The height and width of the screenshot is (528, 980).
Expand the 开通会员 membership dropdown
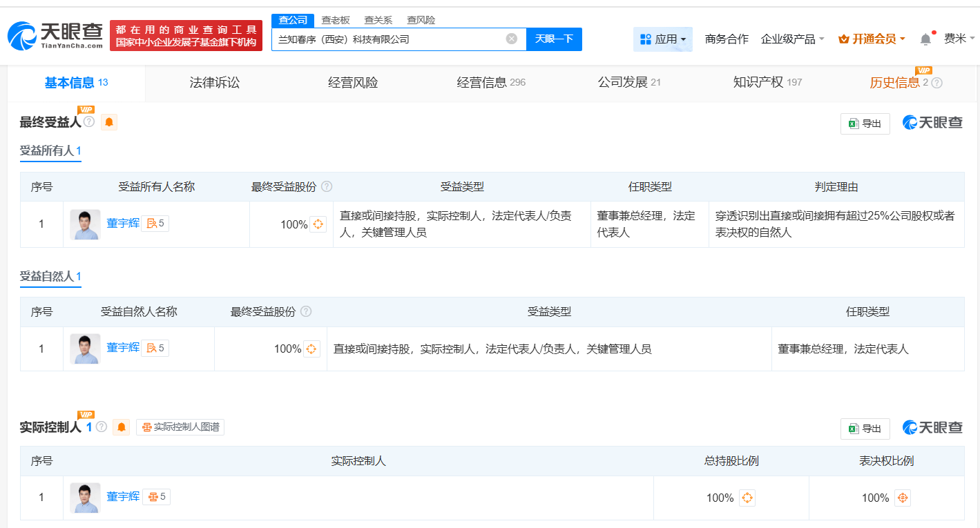coord(872,39)
